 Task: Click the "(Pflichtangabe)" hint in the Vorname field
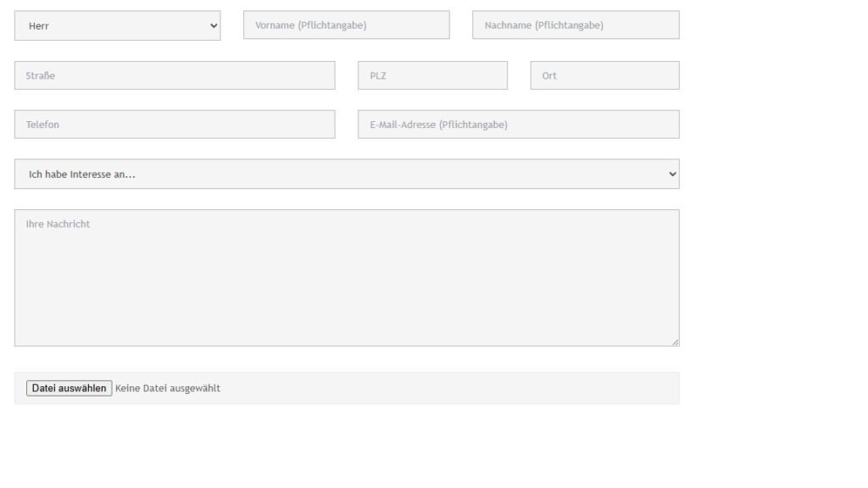pyautogui.click(x=332, y=25)
